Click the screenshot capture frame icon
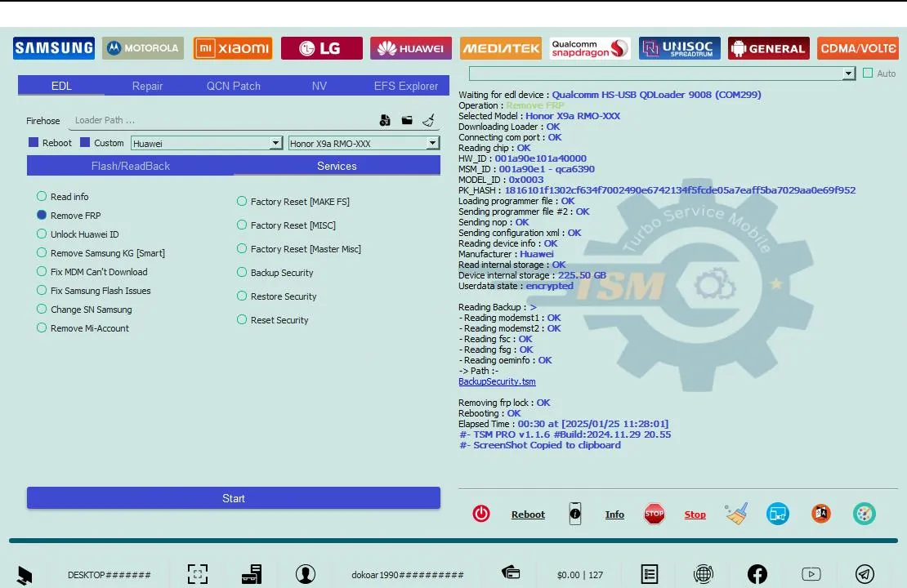Screen dimensions: 907x588 pos(197,574)
